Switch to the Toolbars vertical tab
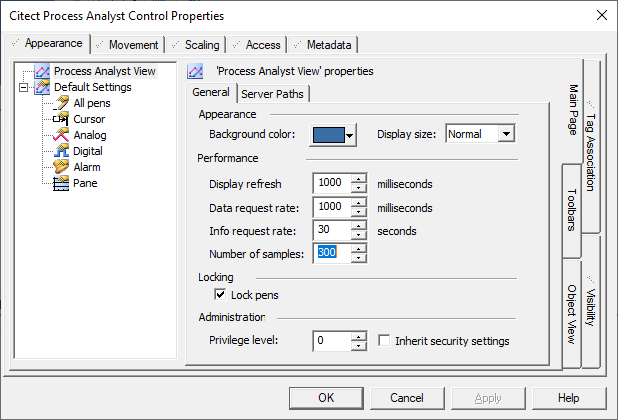 pyautogui.click(x=571, y=210)
